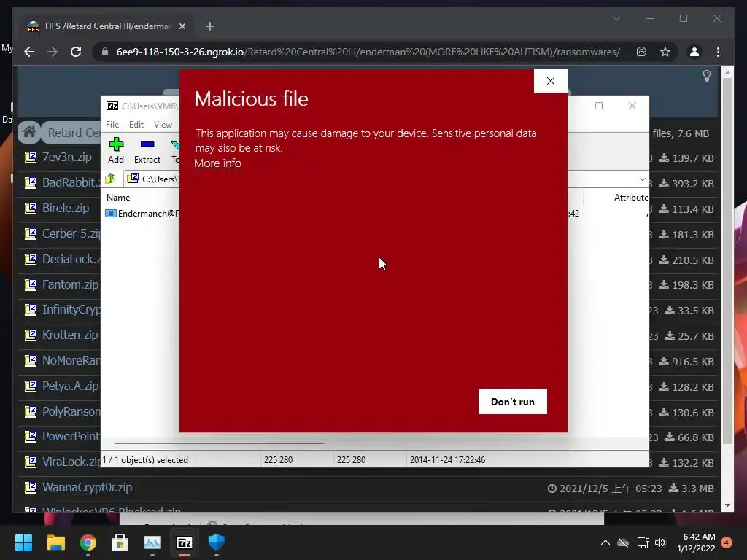The image size is (747, 560).
Task: Click the 3.3 MB size of WannaCrypt0r.zip
Action: [698, 489]
